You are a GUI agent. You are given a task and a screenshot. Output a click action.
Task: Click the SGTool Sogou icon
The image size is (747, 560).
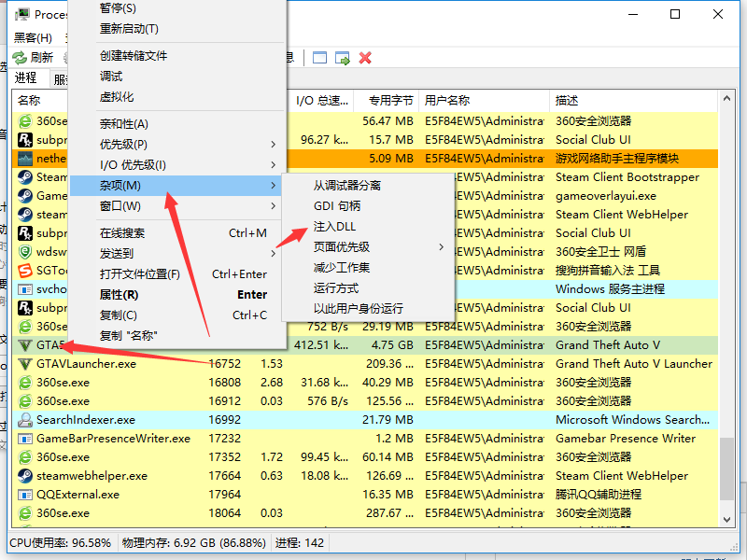(x=25, y=271)
